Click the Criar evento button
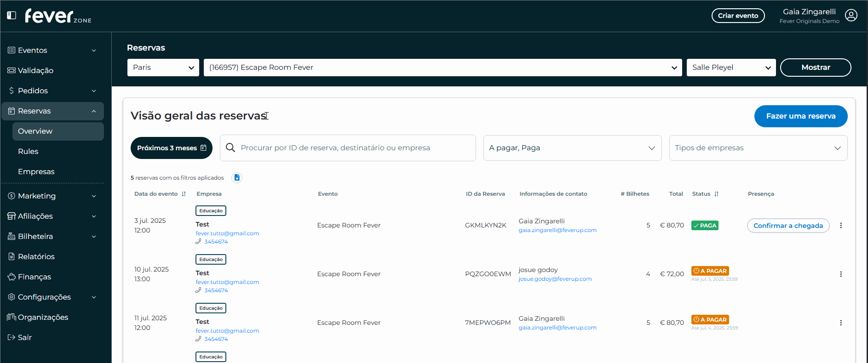 [738, 16]
